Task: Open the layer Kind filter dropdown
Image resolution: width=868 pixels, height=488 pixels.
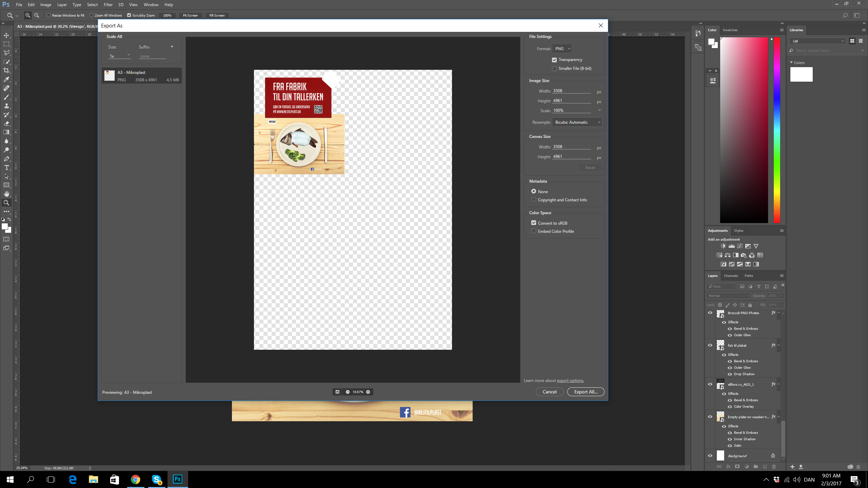Action: coord(722,286)
